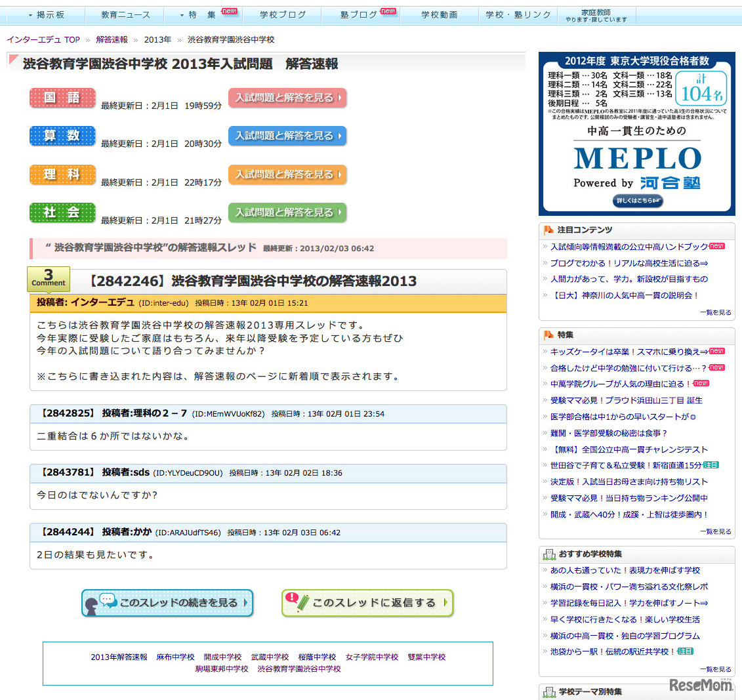Click 一覧を見る under 注目コンテンツ
This screenshot has height=700, width=742.
tap(716, 313)
